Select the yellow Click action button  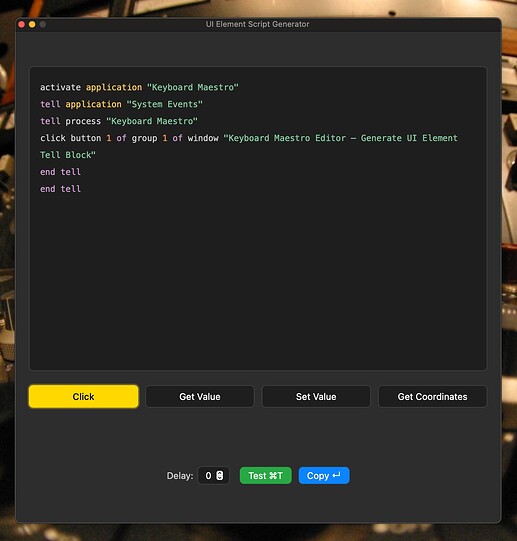point(84,396)
